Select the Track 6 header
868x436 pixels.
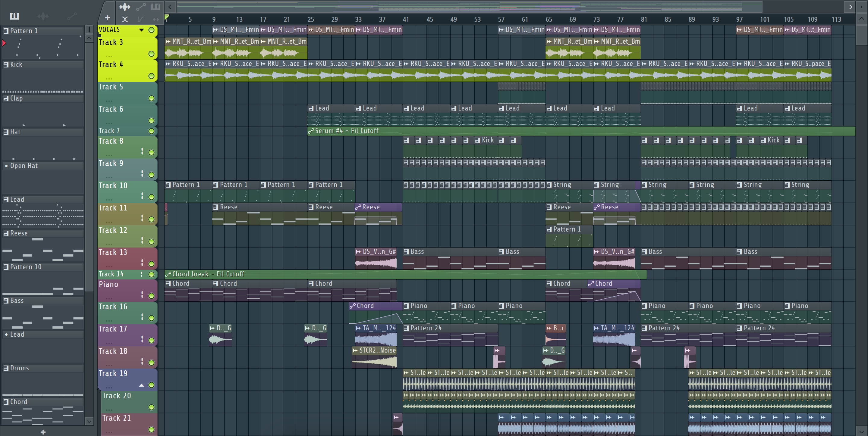click(127, 114)
